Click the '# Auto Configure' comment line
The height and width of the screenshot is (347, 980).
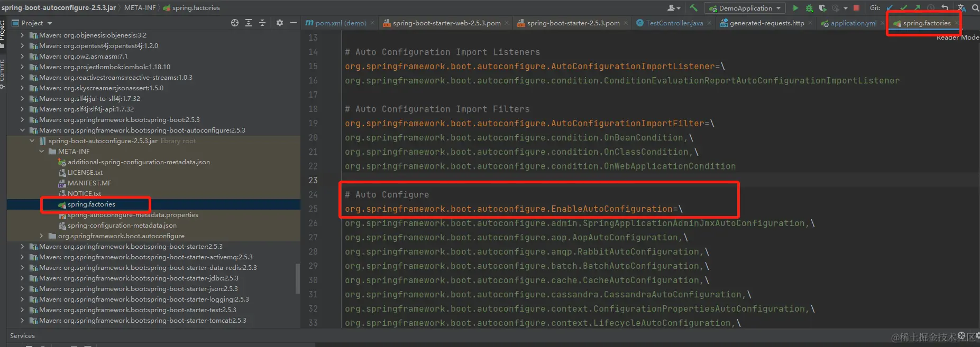click(387, 195)
